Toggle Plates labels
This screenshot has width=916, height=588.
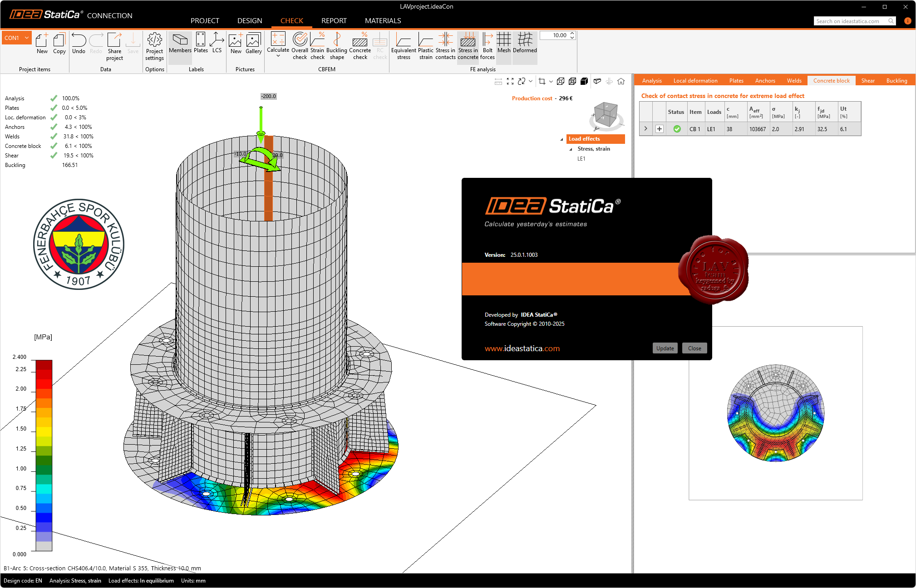pos(201,43)
